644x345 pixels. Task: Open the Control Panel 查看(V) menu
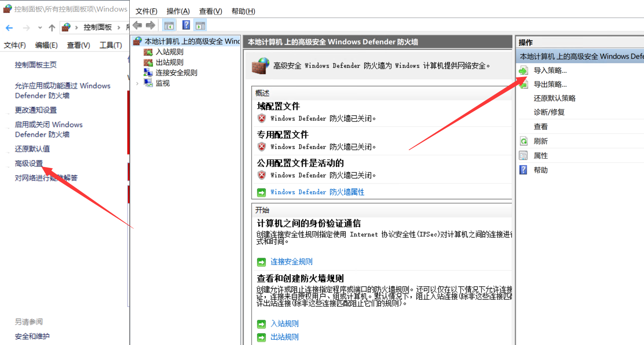click(x=79, y=45)
